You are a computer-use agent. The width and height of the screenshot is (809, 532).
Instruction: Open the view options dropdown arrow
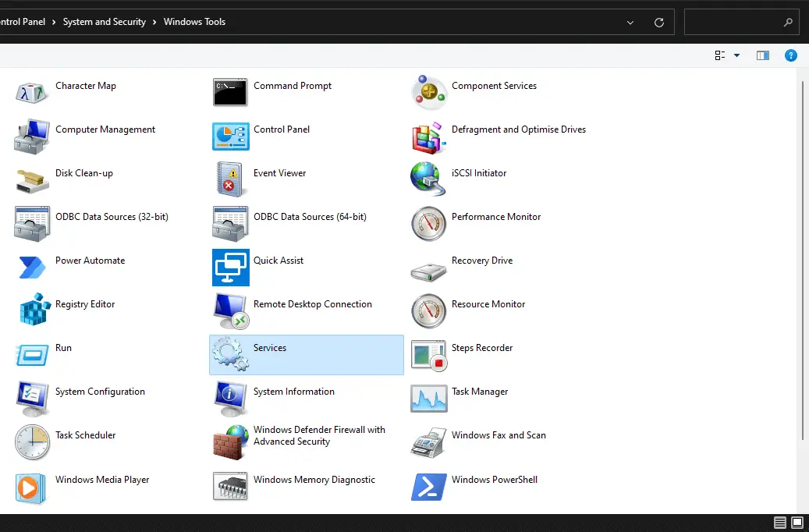(736, 55)
